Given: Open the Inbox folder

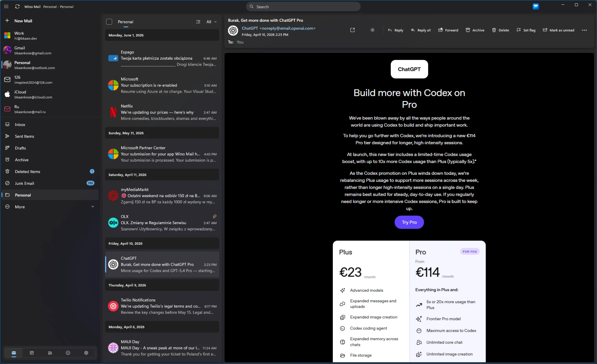Looking at the screenshot, I should point(50,125).
